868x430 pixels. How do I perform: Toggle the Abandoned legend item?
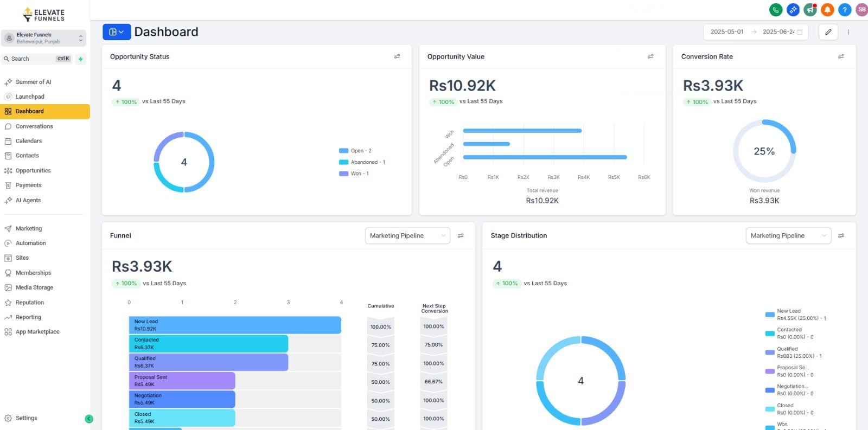tap(367, 162)
